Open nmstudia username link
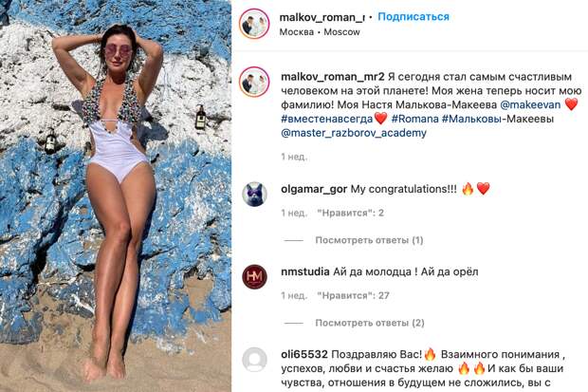Image resolution: width=588 pixels, height=392 pixels. point(305,271)
